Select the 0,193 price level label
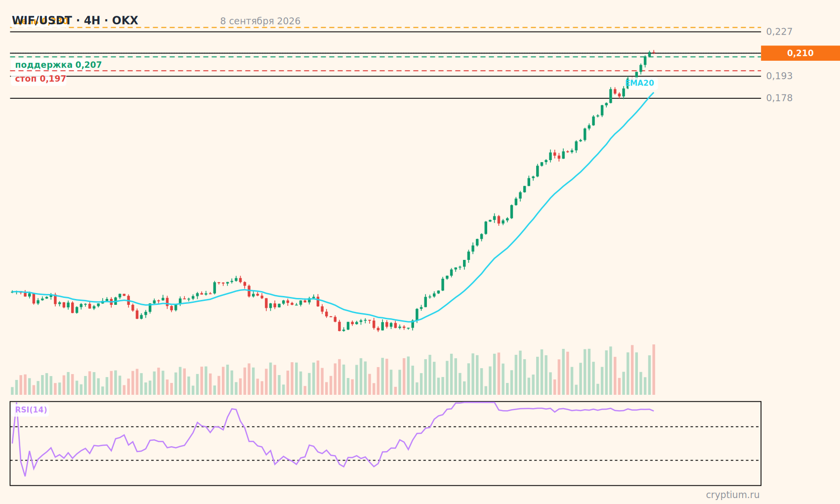This screenshot has height=504, width=840. (779, 76)
